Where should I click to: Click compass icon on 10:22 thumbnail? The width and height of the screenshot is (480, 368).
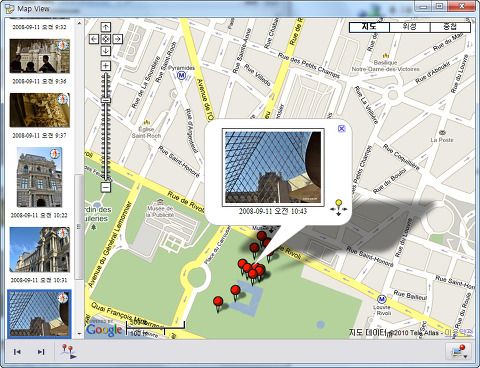pyautogui.click(x=55, y=154)
